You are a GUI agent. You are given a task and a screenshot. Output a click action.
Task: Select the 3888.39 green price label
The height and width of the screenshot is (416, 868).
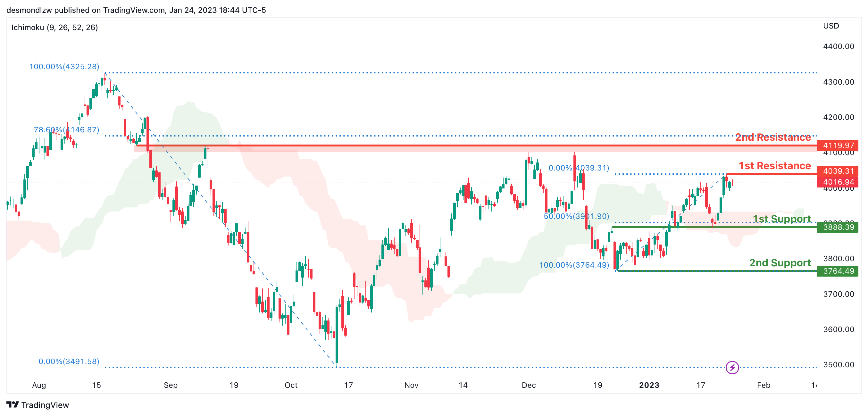(838, 227)
